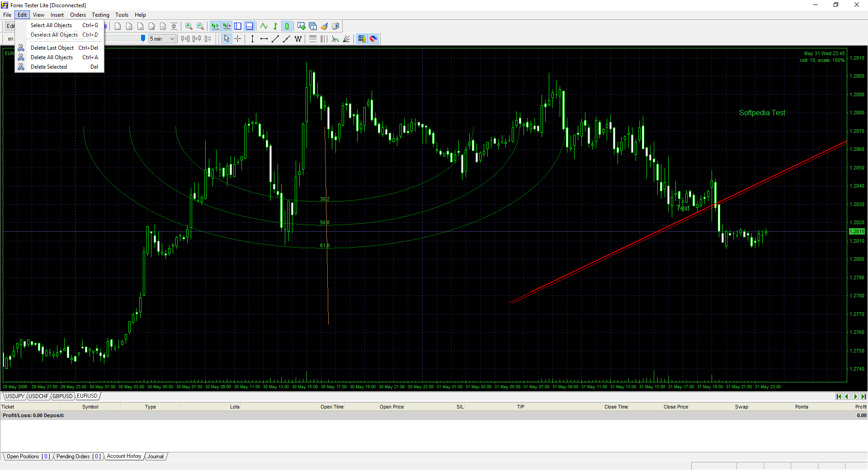Toggle the red magnet snap icon
Viewport: 868px width, 470px height.
pyautogui.click(x=373, y=39)
